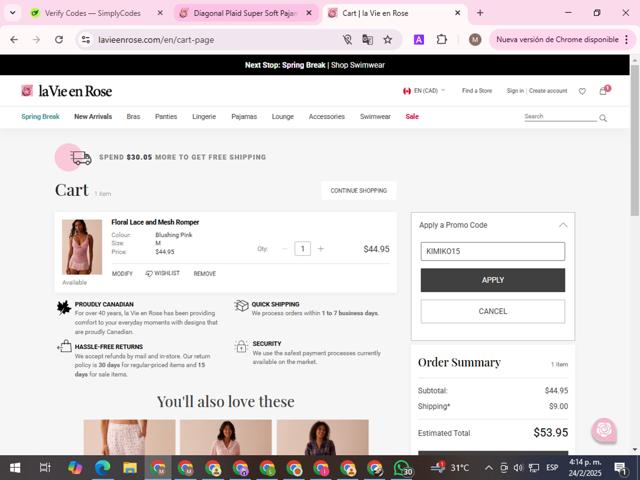Open the Bras menu
This screenshot has width=640, height=480.
tap(133, 116)
